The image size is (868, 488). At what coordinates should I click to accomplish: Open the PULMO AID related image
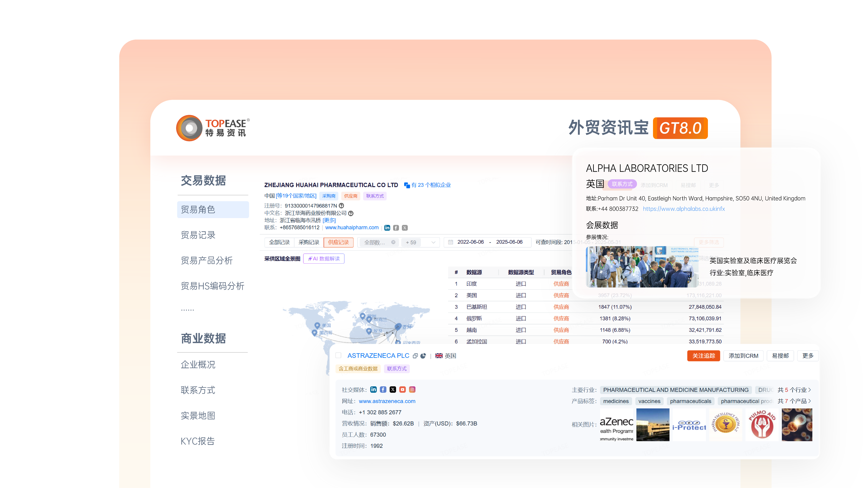point(762,425)
